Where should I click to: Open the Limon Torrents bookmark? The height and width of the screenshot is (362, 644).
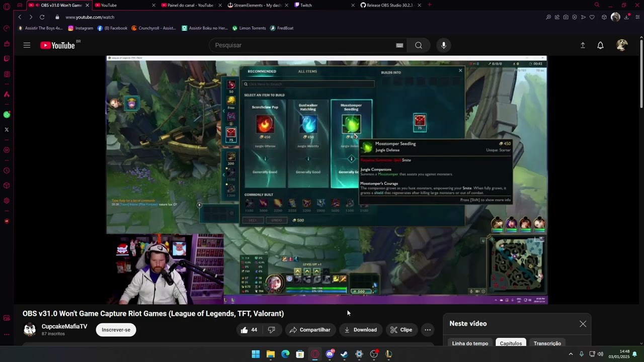tap(249, 28)
